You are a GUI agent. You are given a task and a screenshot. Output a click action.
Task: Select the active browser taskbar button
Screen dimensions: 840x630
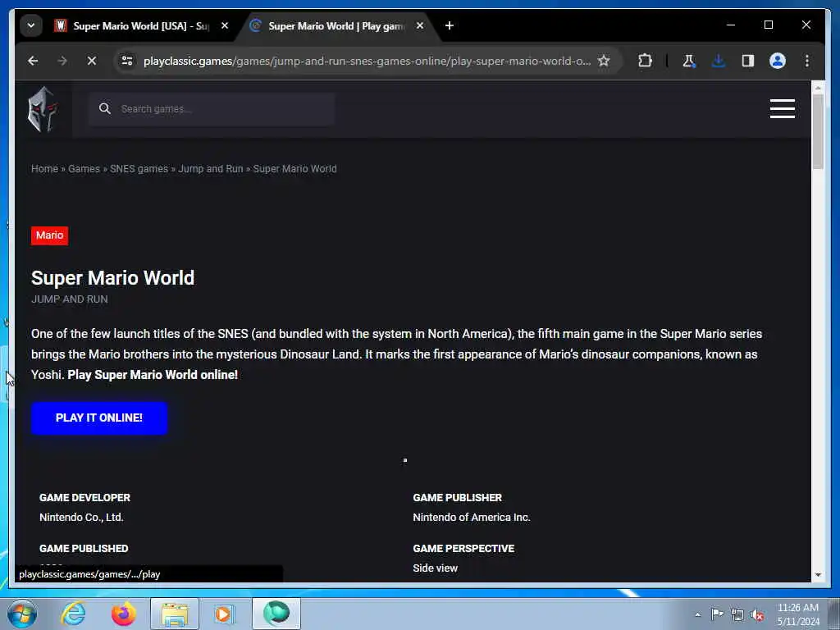(x=276, y=614)
